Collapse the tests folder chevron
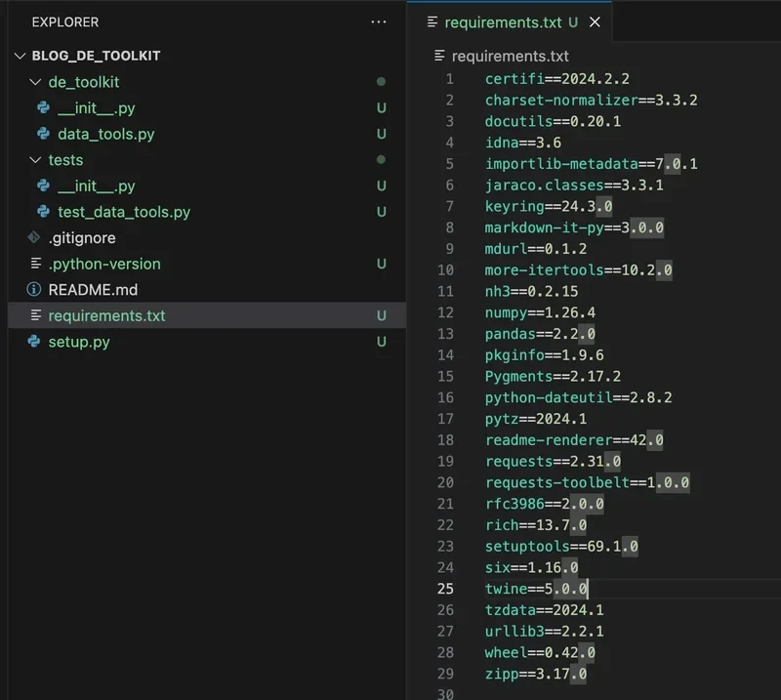Image resolution: width=781 pixels, height=700 pixels. click(35, 160)
